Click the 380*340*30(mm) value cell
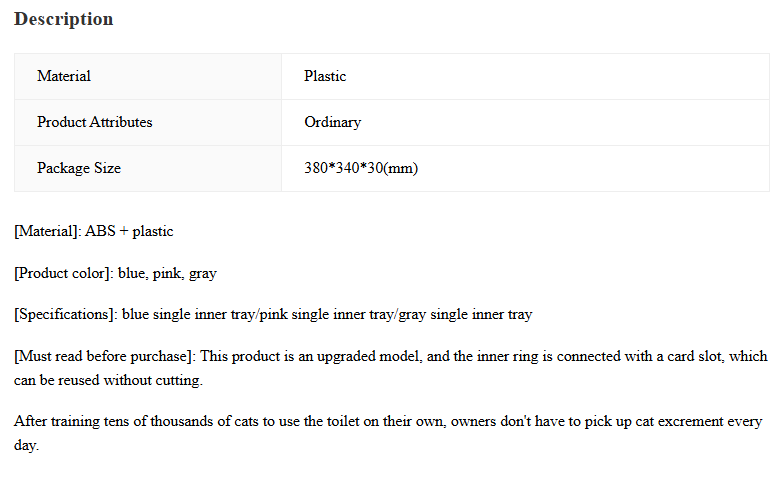This screenshot has height=480, width=772. (525, 168)
